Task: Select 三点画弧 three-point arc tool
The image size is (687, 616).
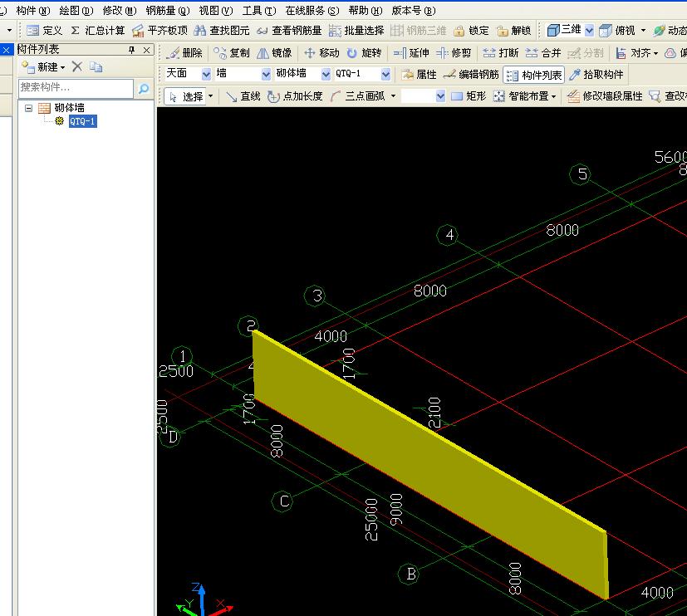Action: [358, 95]
